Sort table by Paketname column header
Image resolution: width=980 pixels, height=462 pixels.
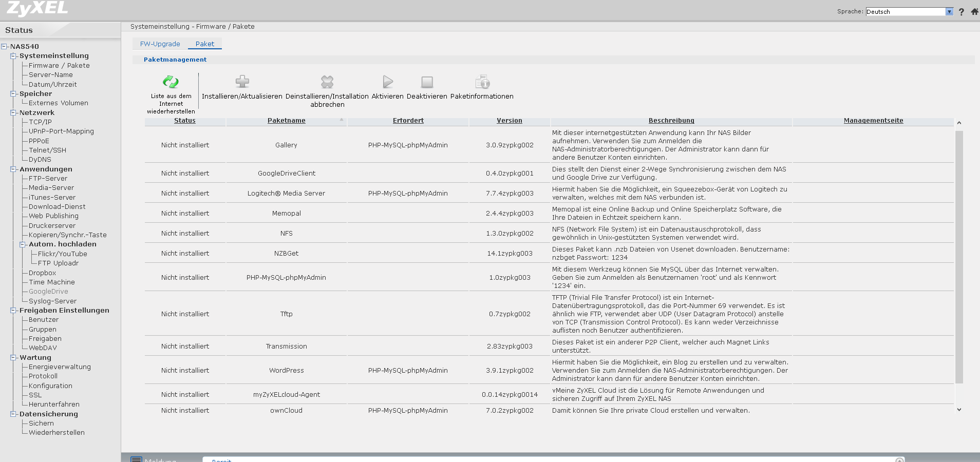click(286, 121)
